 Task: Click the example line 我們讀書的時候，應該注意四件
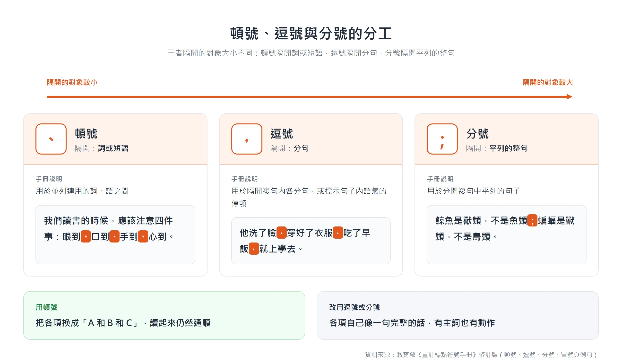[x=108, y=220]
